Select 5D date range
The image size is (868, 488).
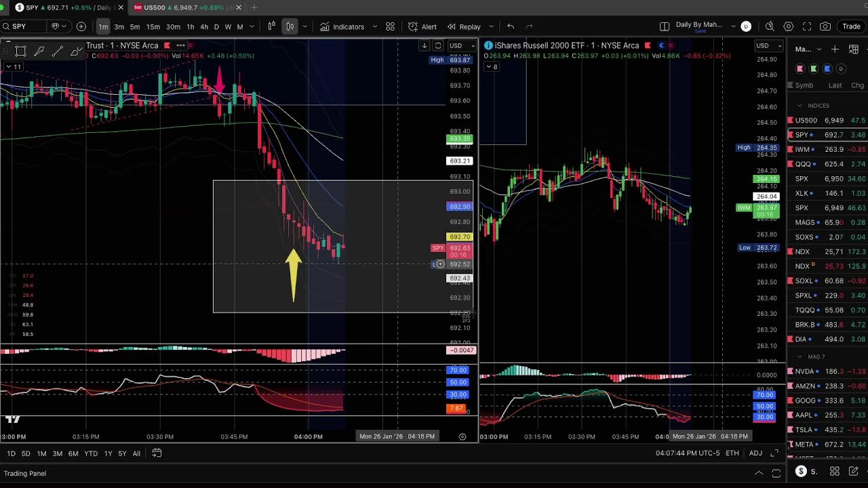point(26,453)
